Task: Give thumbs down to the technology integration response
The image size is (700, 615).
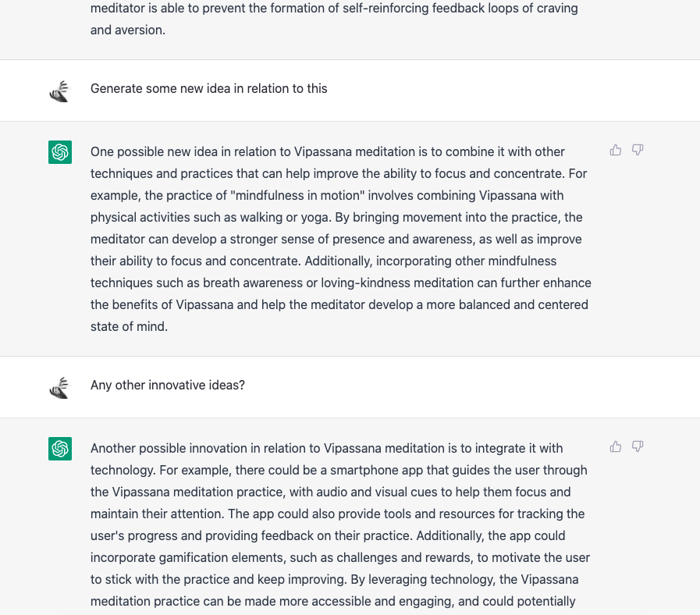Action: click(638, 446)
